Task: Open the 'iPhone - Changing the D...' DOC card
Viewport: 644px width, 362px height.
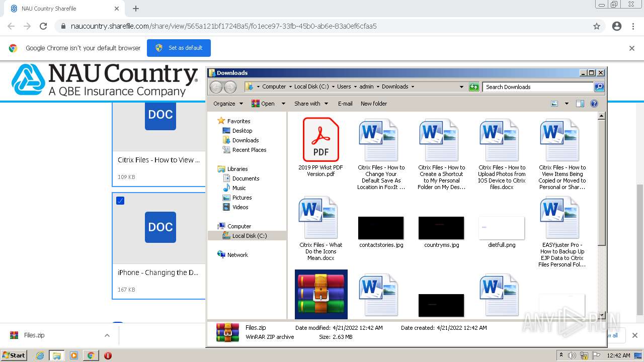Action: (x=159, y=246)
